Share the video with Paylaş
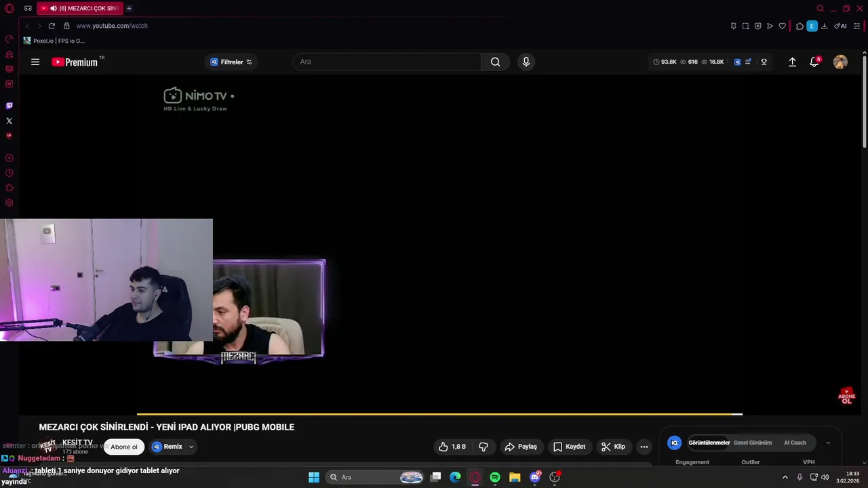The height and width of the screenshot is (488, 868). 521,447
